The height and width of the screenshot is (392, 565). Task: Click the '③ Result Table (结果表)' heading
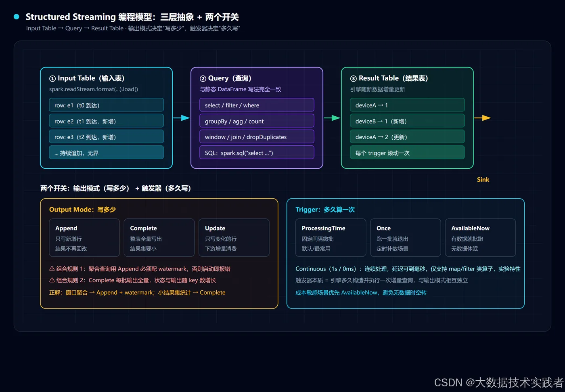coord(389,78)
